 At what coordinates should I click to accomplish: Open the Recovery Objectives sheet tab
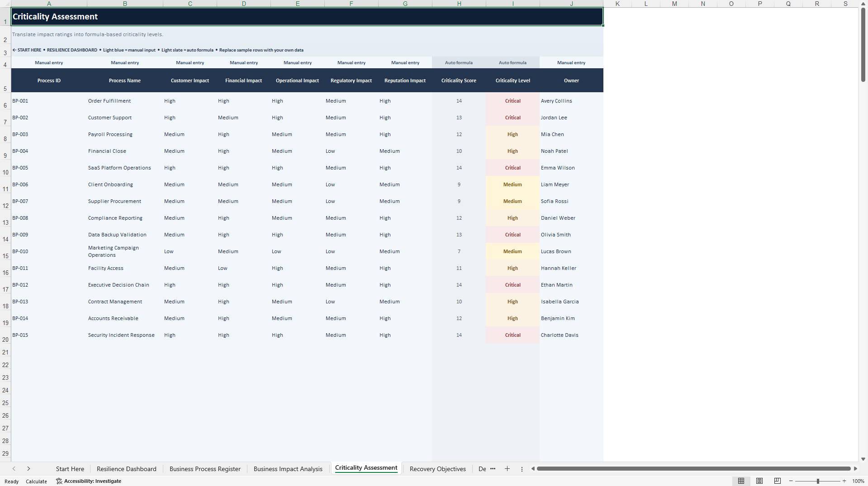(438, 469)
